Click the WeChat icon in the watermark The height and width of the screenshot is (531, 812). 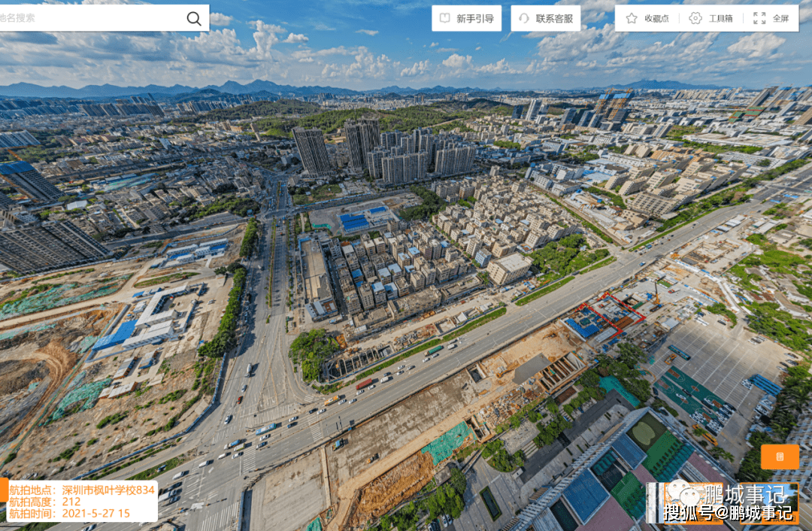pos(683,493)
